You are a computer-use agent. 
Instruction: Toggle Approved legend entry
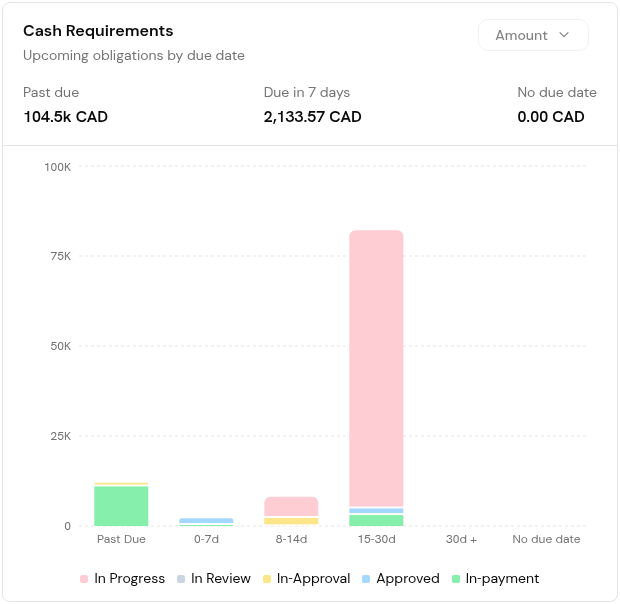click(401, 579)
